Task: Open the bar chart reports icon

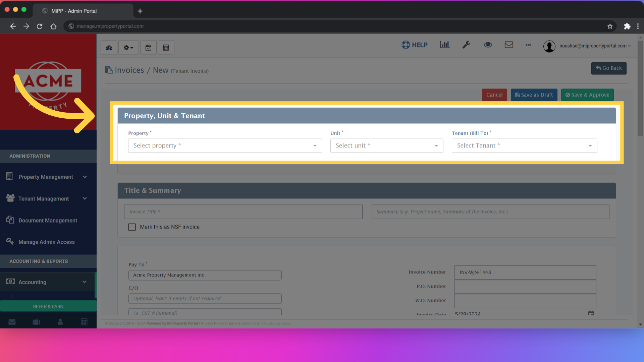Action: tap(444, 45)
